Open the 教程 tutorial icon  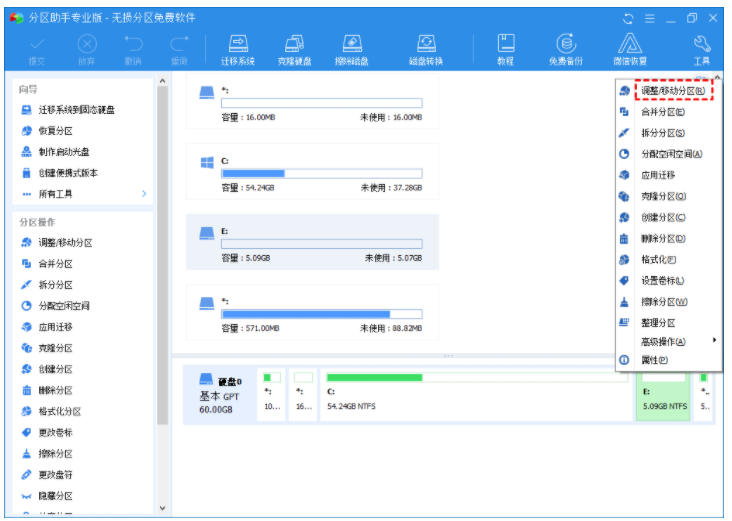[506, 49]
